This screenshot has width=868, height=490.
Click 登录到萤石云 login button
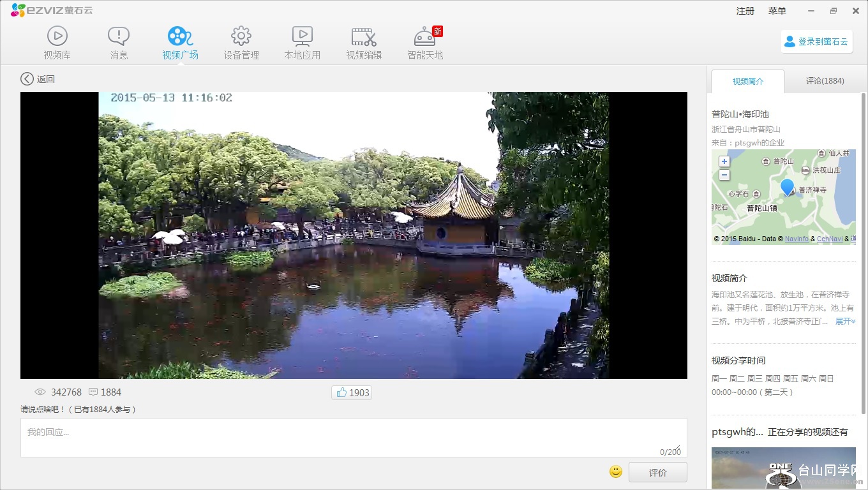tap(816, 41)
